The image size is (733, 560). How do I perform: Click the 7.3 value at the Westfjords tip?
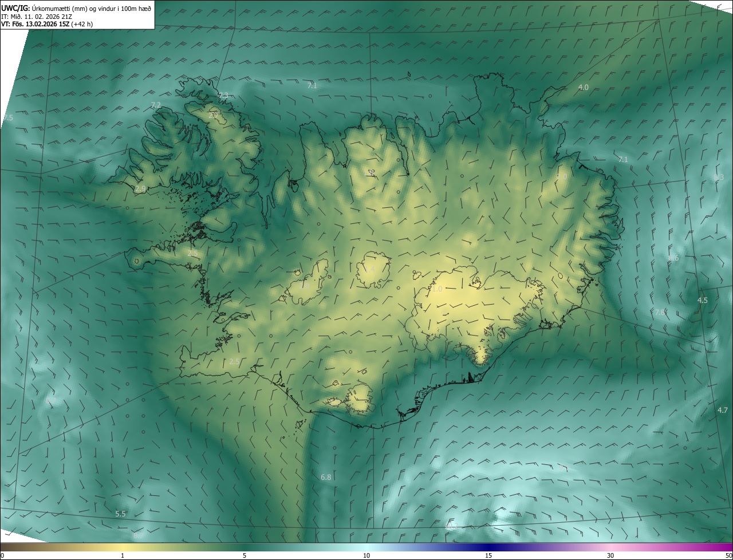(223, 95)
